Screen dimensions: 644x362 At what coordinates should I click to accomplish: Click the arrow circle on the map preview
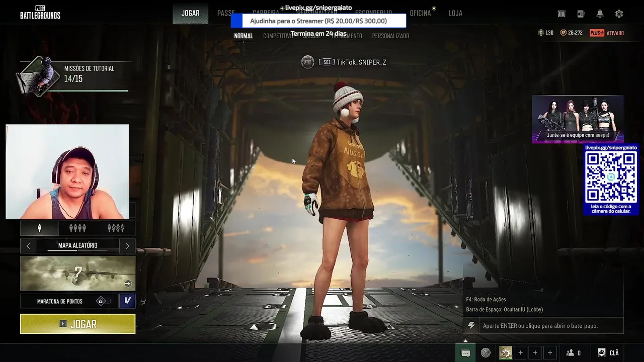pos(128,284)
